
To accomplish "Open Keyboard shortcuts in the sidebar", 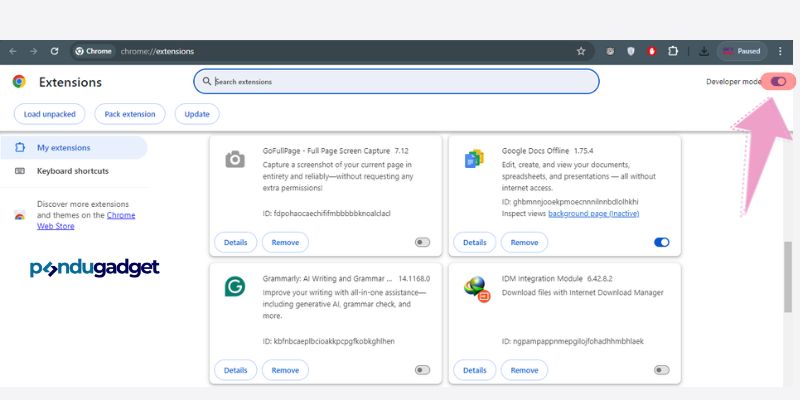I will pyautogui.click(x=73, y=171).
